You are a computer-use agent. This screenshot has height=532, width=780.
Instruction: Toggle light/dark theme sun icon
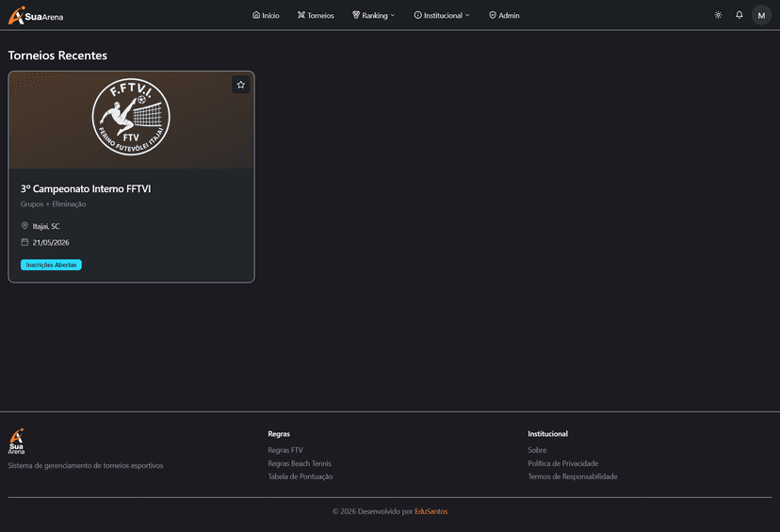718,15
